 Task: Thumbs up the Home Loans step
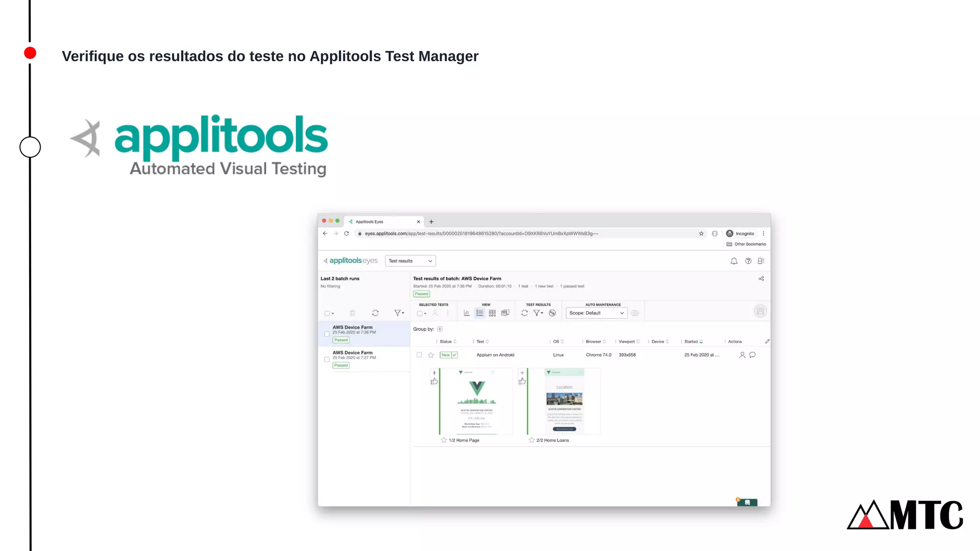coord(522,381)
